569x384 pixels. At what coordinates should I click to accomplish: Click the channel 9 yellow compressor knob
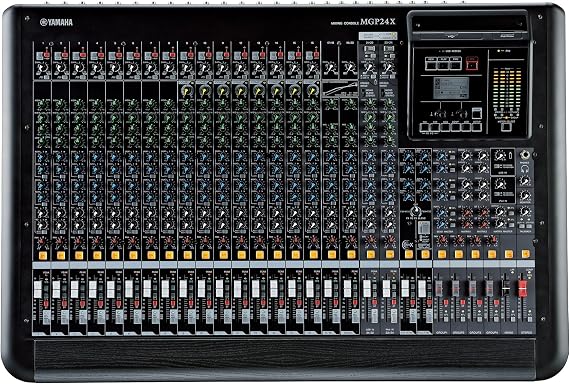tap(187, 91)
